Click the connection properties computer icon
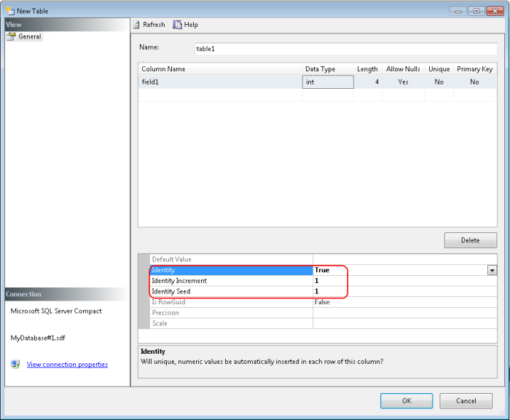The width and height of the screenshot is (510, 420). pos(15,364)
